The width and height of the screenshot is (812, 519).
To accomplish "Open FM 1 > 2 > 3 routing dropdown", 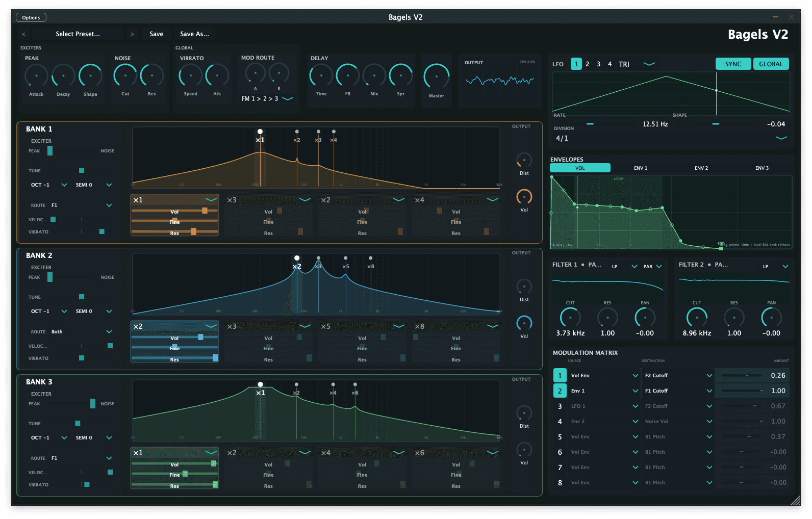I will pos(267,98).
